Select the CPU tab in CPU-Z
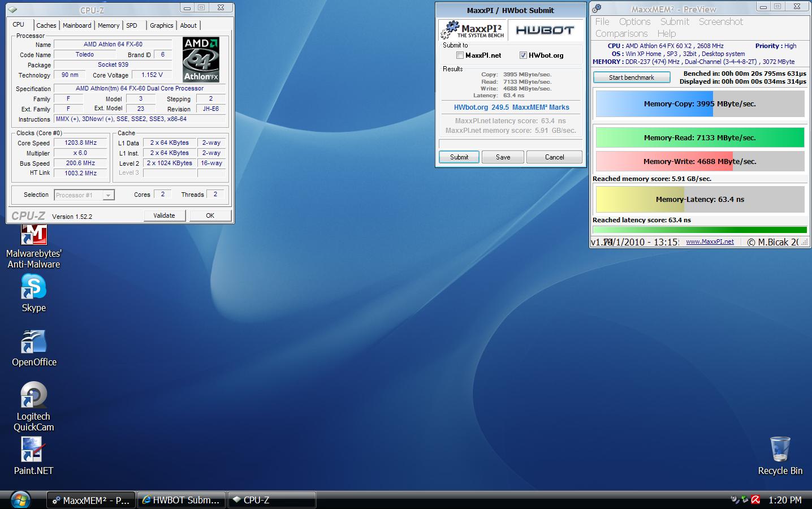The height and width of the screenshot is (509, 812). [19, 24]
